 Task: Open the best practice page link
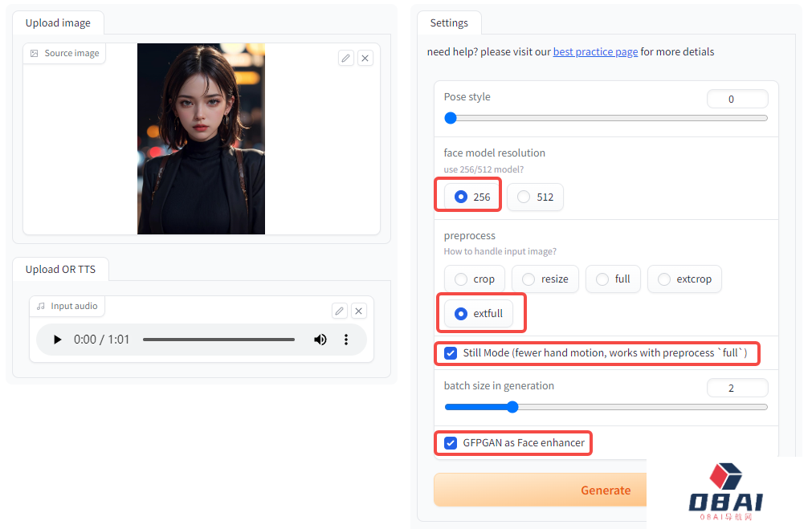click(595, 52)
